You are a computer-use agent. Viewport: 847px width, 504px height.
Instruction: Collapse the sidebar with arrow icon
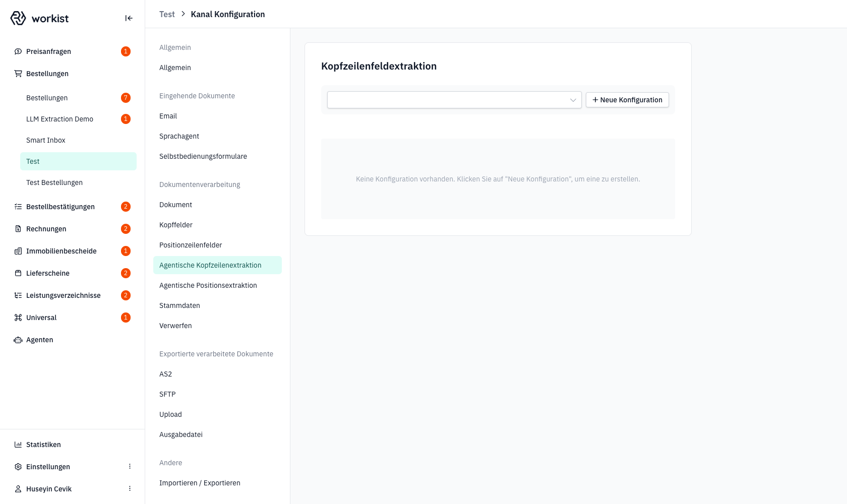129,18
